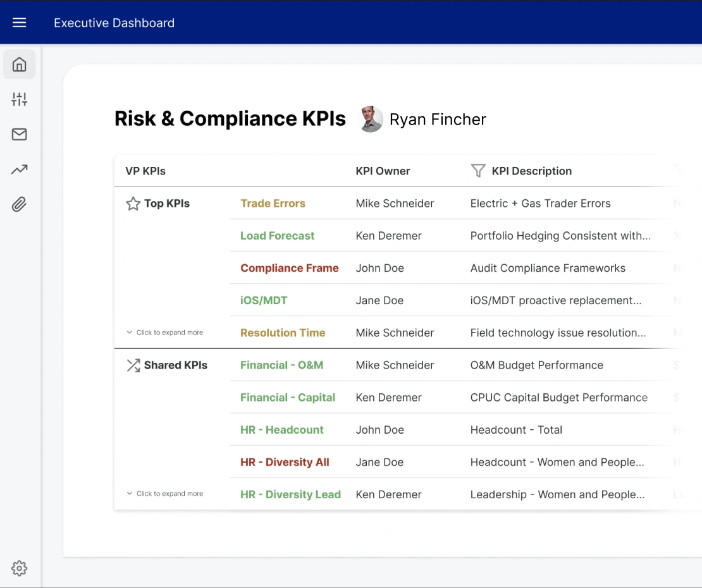This screenshot has height=588, width=702.
Task: Select the Load Forecast KPI
Action: [277, 236]
